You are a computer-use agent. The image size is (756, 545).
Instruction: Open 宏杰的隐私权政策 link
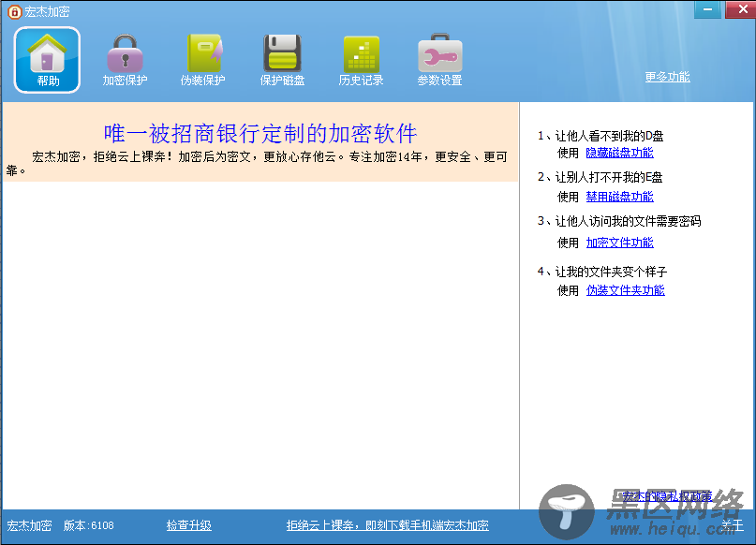[667, 496]
